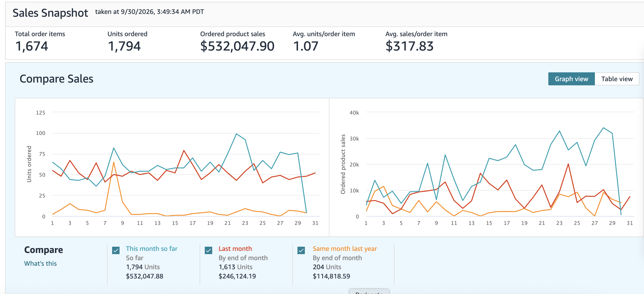The height and width of the screenshot is (294, 644).
Task: Uncheck the 'This month so far' checkbox
Action: click(x=116, y=250)
